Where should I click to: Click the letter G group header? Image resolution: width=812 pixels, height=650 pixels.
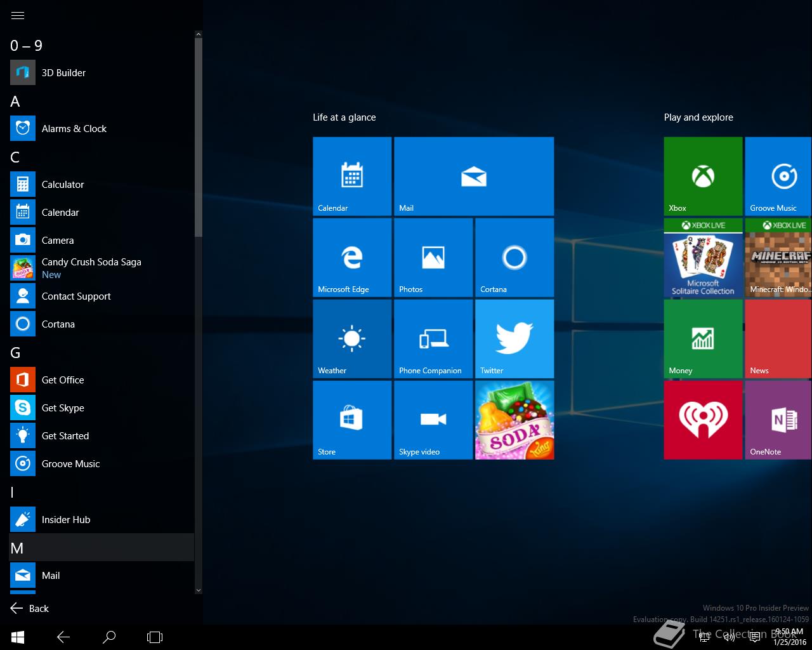tap(15, 352)
